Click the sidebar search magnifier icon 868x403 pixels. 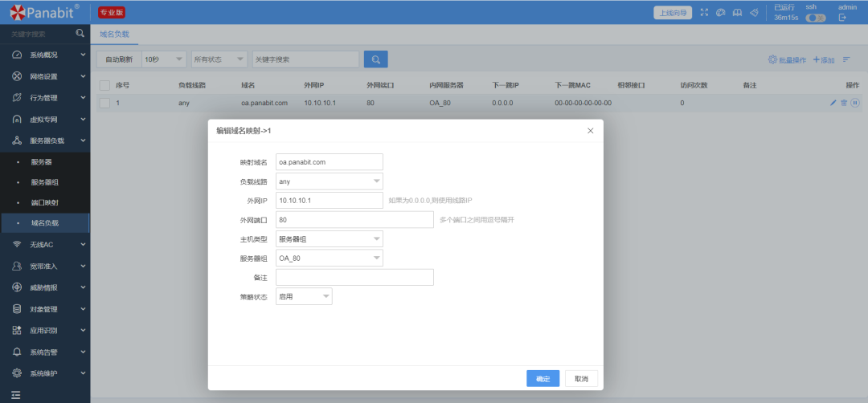click(80, 33)
